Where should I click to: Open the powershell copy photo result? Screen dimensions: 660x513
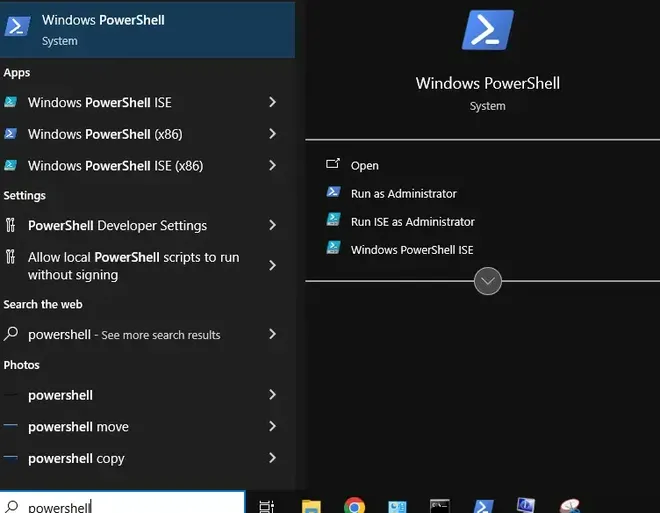pos(76,458)
